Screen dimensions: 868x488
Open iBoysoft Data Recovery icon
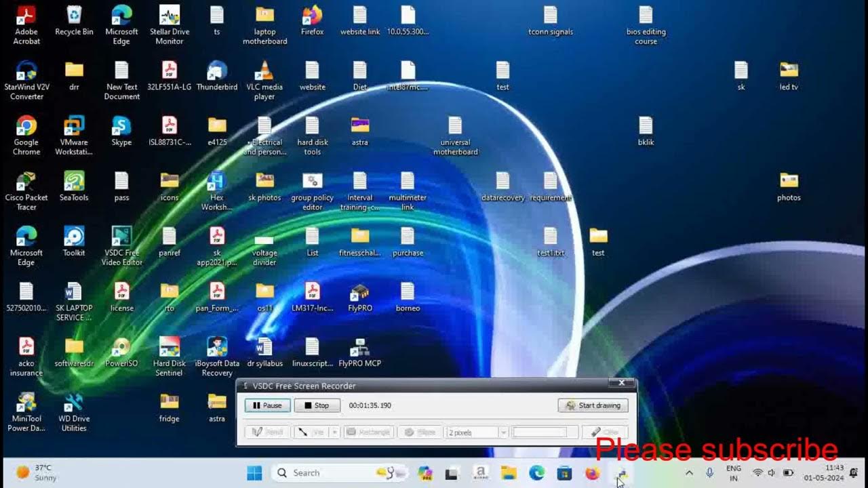(x=217, y=356)
